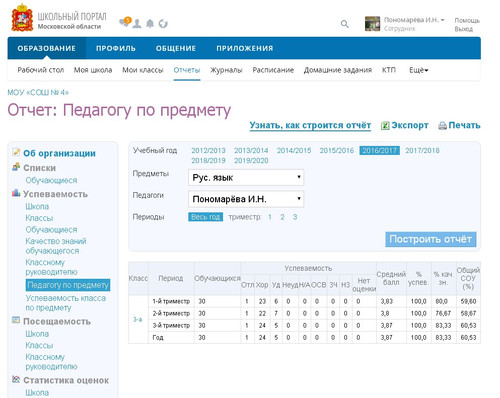Open the friends person icon in header
This screenshot has width=500, height=398.
137,24
